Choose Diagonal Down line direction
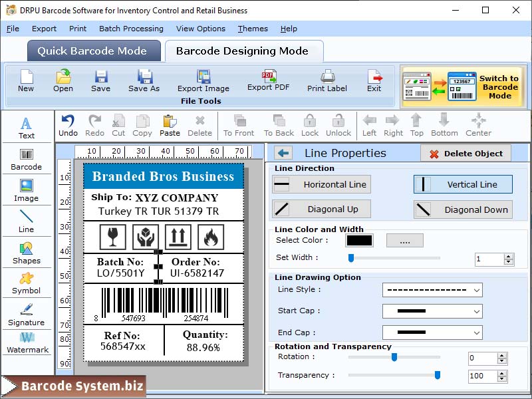The height and width of the screenshot is (399, 532). (463, 209)
